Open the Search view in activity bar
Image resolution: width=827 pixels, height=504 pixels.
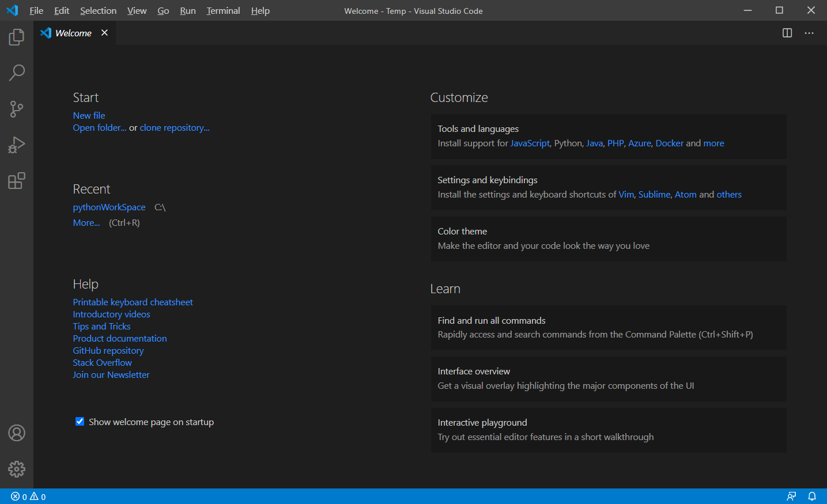click(x=17, y=73)
